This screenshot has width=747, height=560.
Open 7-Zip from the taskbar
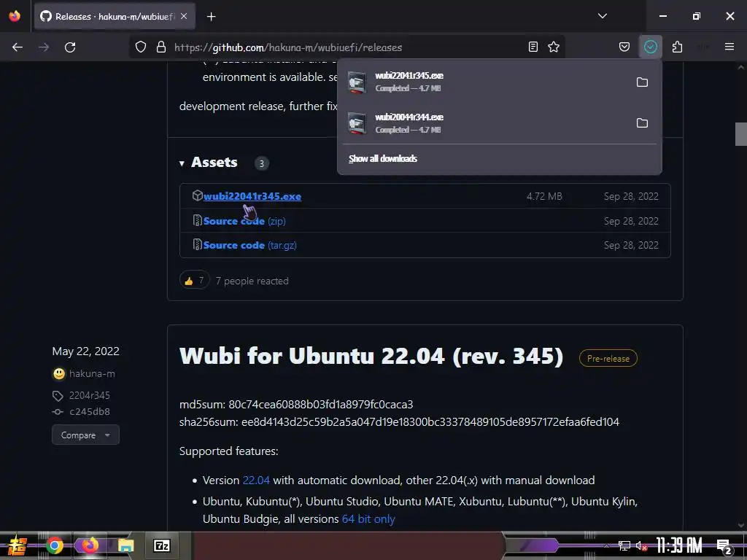(x=161, y=545)
